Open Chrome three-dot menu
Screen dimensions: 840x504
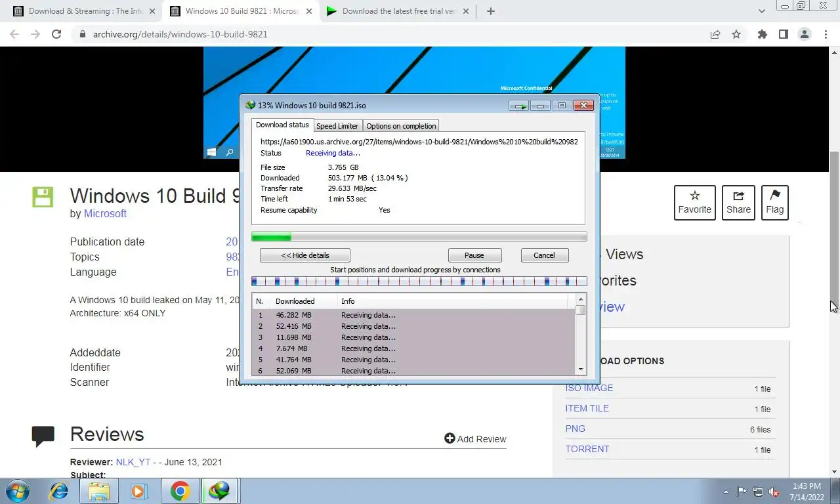pos(826,34)
